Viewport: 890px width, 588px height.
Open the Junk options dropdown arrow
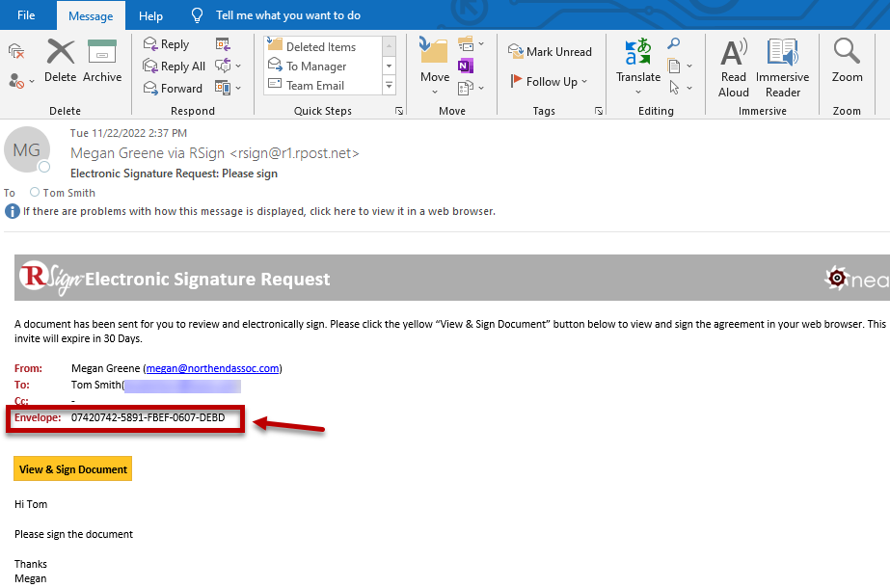(x=32, y=81)
